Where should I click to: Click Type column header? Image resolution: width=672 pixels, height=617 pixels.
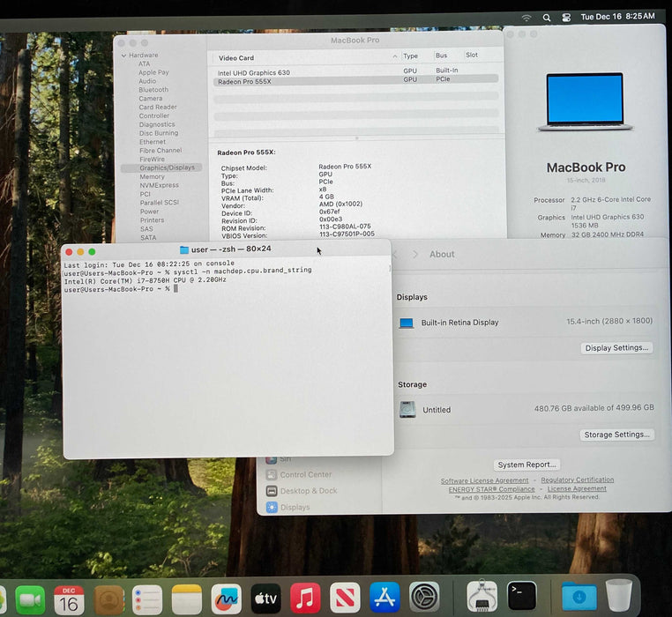410,56
